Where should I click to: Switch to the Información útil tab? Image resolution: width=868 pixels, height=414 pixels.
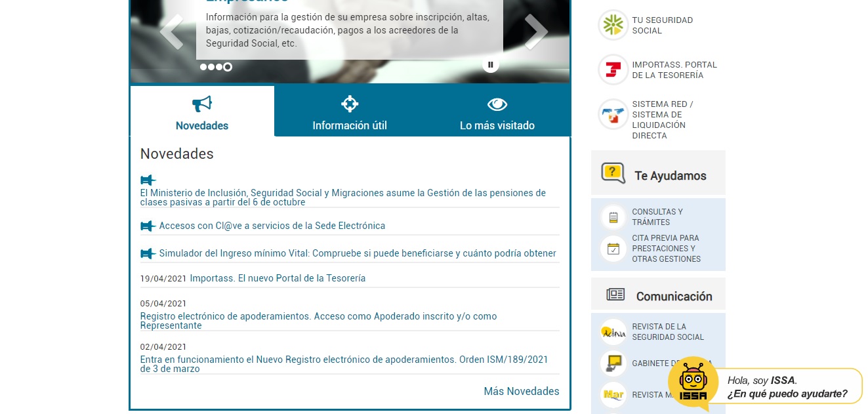pos(350,112)
